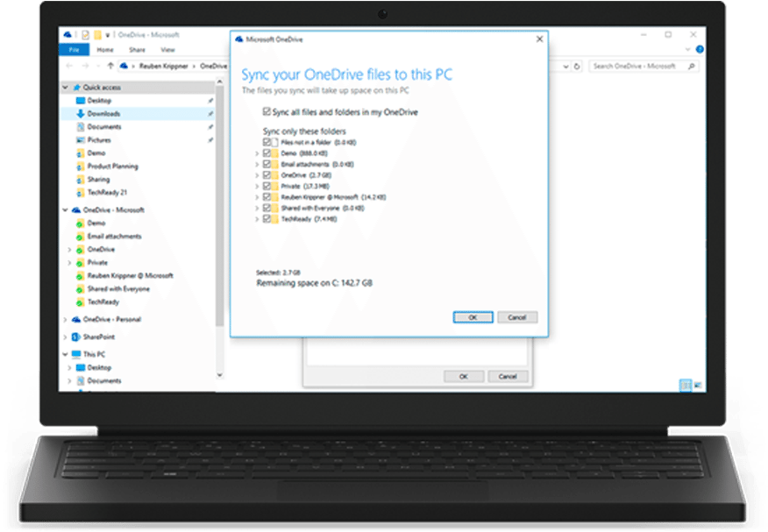Open the File tab in File Explorer
The image size is (768, 532).
[74, 49]
